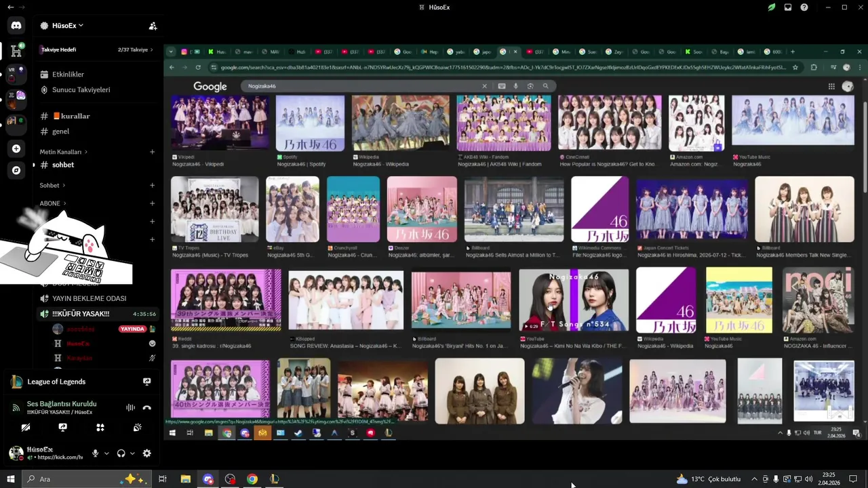Open Discord user settings gear
Viewport: 868px width, 488px height.
146,453
